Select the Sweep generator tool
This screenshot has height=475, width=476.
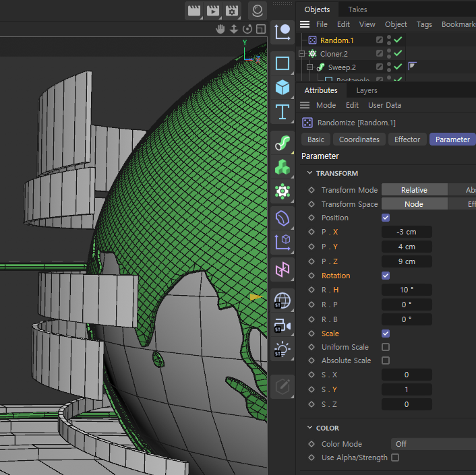pyautogui.click(x=282, y=143)
